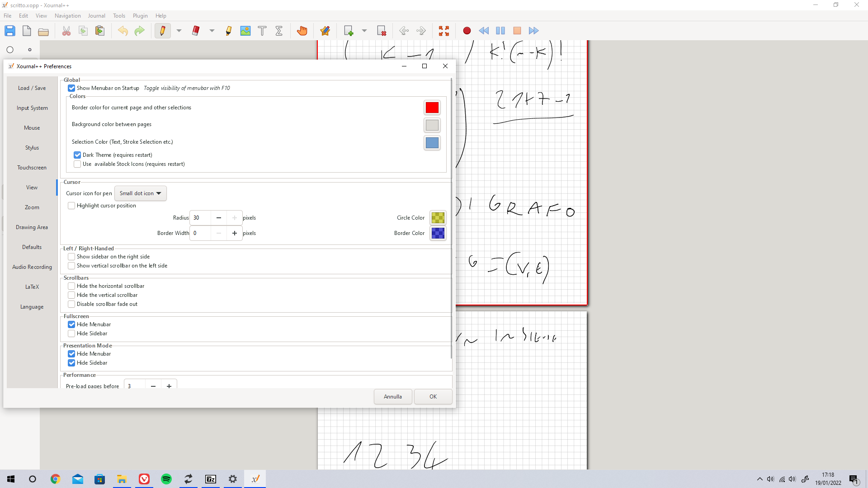Toggle Fullscreen Hide Sidebar checkbox

point(71,333)
